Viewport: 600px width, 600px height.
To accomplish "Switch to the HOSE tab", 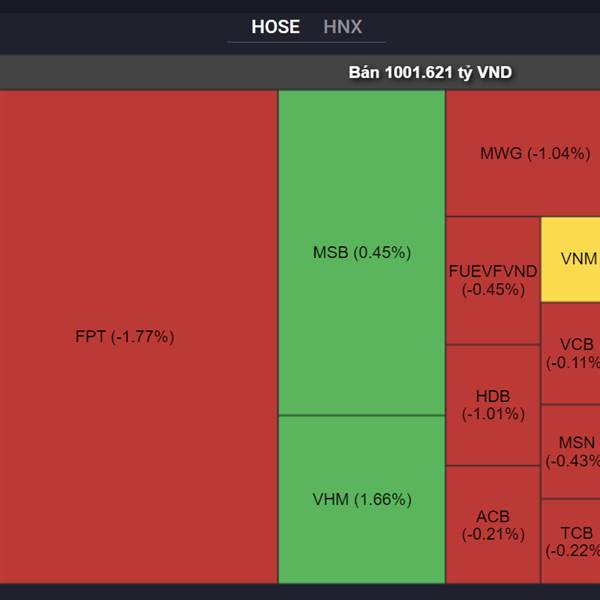I will (x=275, y=27).
